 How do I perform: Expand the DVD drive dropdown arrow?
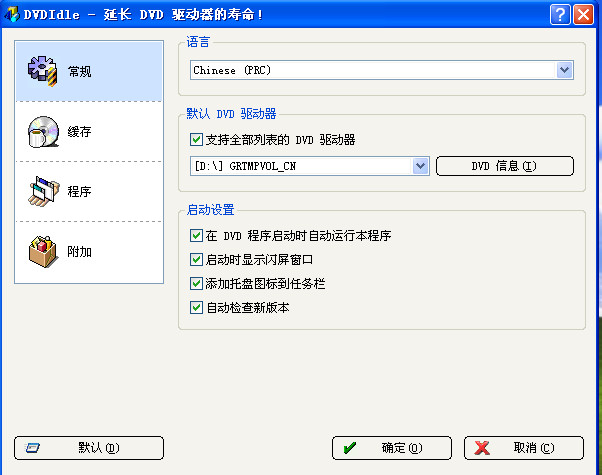tap(421, 166)
